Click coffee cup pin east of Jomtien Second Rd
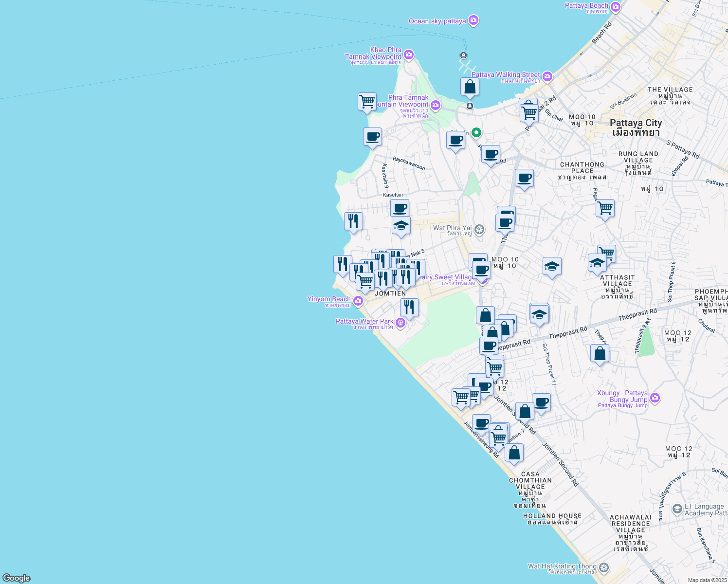The width and height of the screenshot is (728, 584). pyautogui.click(x=541, y=403)
